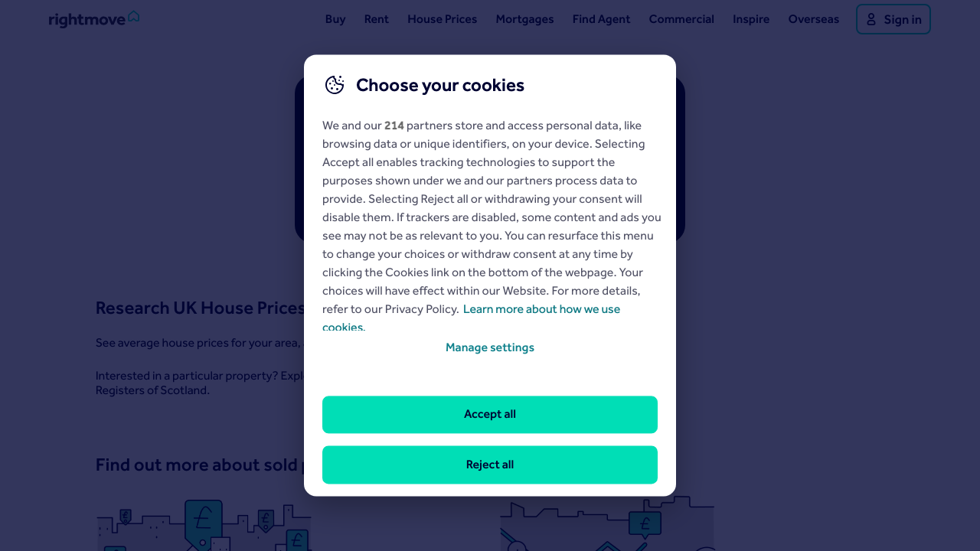Open the Rent menu
This screenshot has width=980, height=551.
pos(377,19)
